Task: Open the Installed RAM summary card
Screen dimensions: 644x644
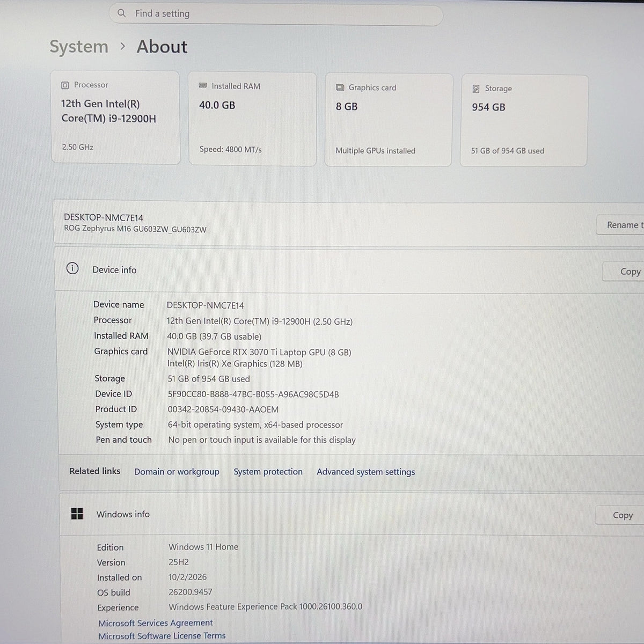Action: 252,119
